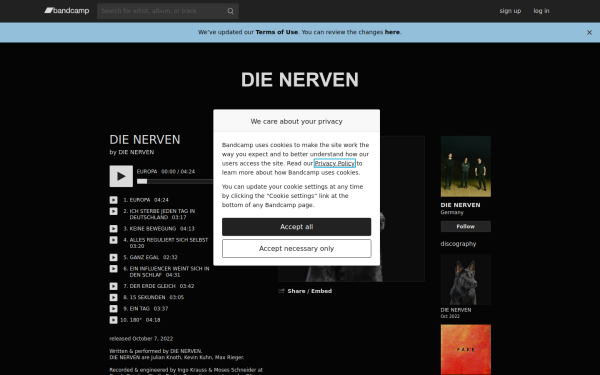Play track 6 EIN INFLUENCER WEINT SICH
The height and width of the screenshot is (375, 600).
[113, 269]
